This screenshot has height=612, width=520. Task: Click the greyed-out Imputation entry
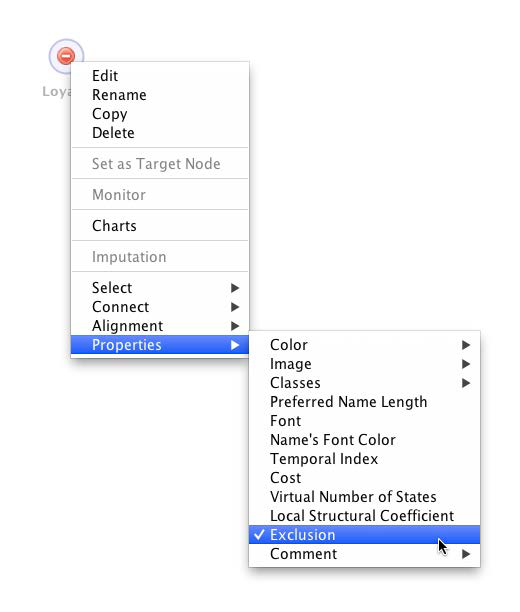[160, 256]
